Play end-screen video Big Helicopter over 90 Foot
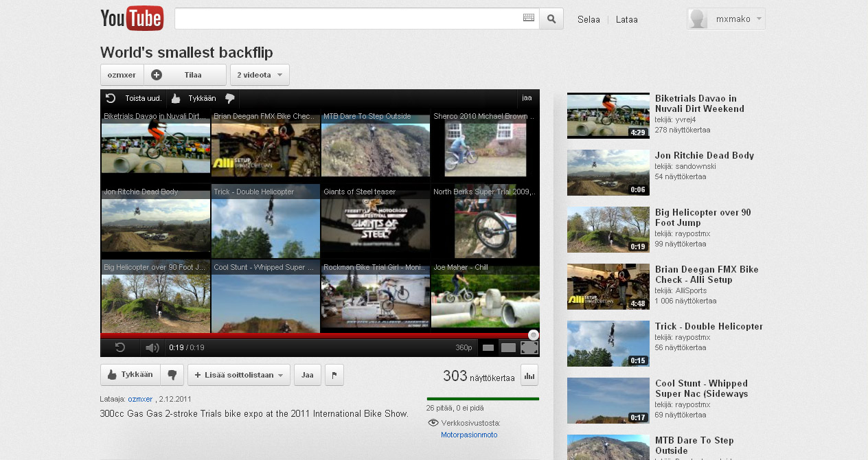 click(x=155, y=297)
